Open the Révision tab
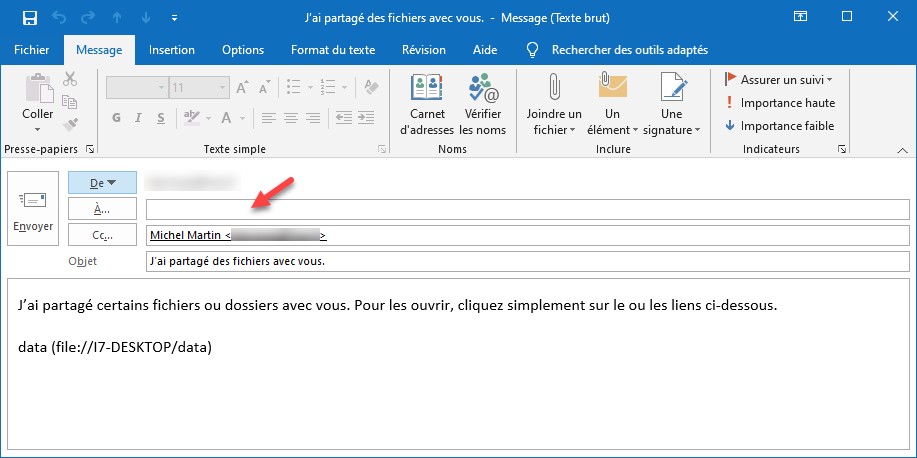Viewport: 917px width, 458px height. [x=423, y=50]
